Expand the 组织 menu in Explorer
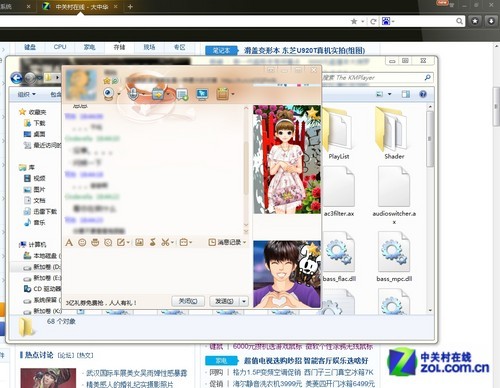The height and width of the screenshot is (388, 500). pyautogui.click(x=26, y=95)
